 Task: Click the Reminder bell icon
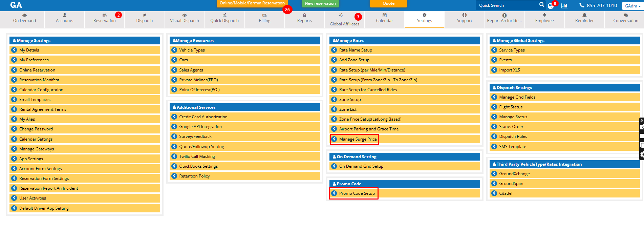(584, 15)
